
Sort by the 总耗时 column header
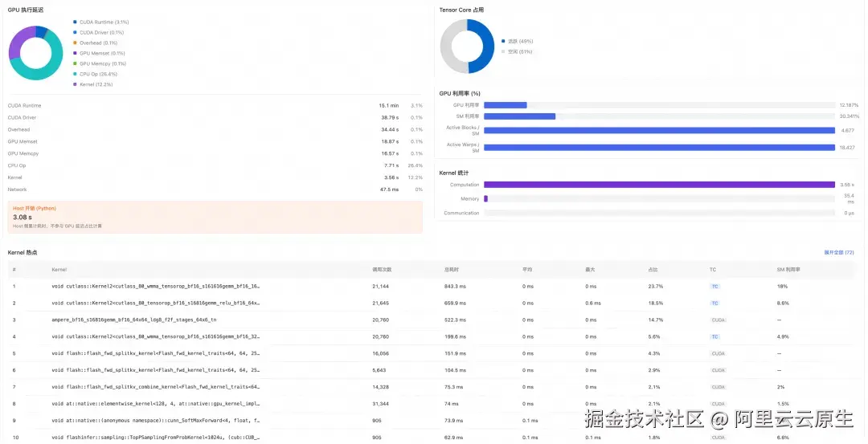click(451, 270)
